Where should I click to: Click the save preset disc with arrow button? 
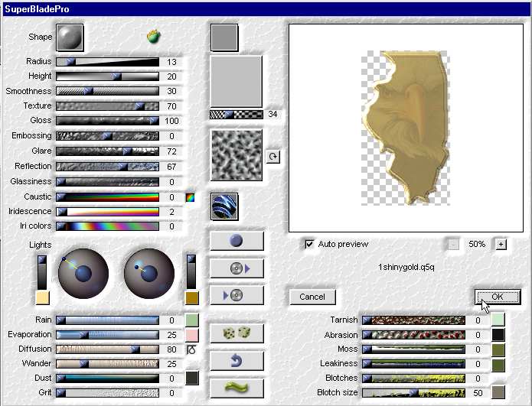tap(237, 268)
